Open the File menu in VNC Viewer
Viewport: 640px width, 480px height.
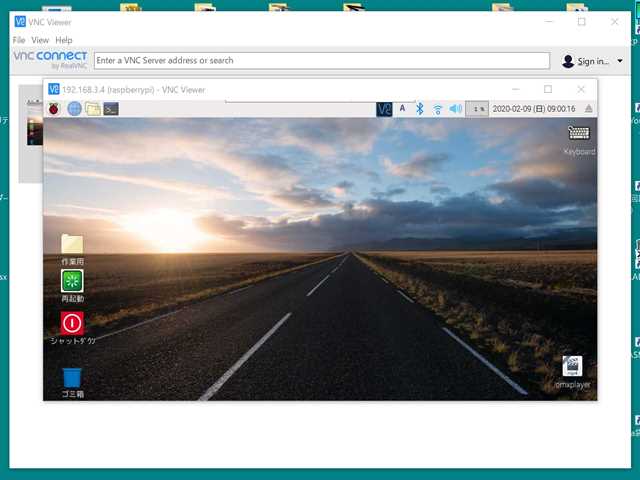[19, 40]
